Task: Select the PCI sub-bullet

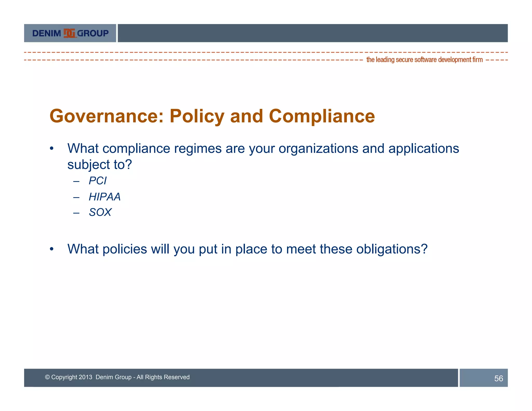Action: (x=97, y=181)
